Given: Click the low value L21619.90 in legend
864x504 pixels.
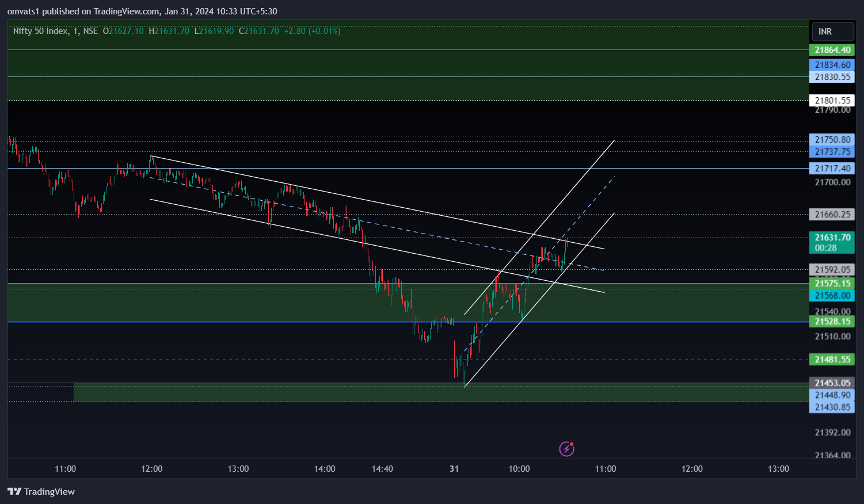Looking at the screenshot, I should click(x=214, y=31).
